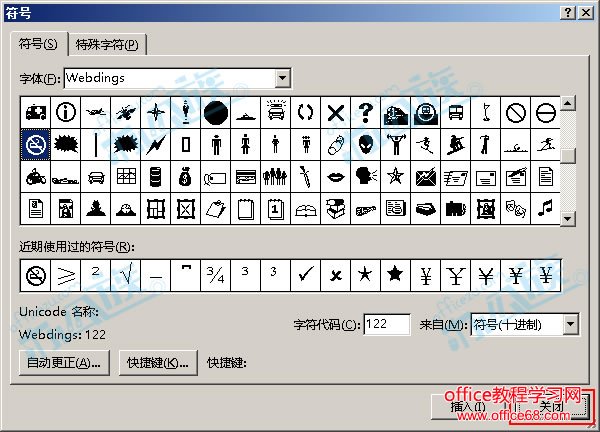The height and width of the screenshot is (432, 600).
Task: Pick the no-smoking symbol from recently used symbols
Action: pyautogui.click(x=36, y=276)
